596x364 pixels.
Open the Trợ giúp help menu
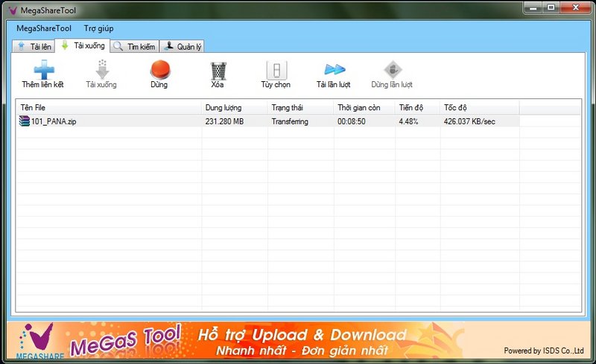[99, 28]
